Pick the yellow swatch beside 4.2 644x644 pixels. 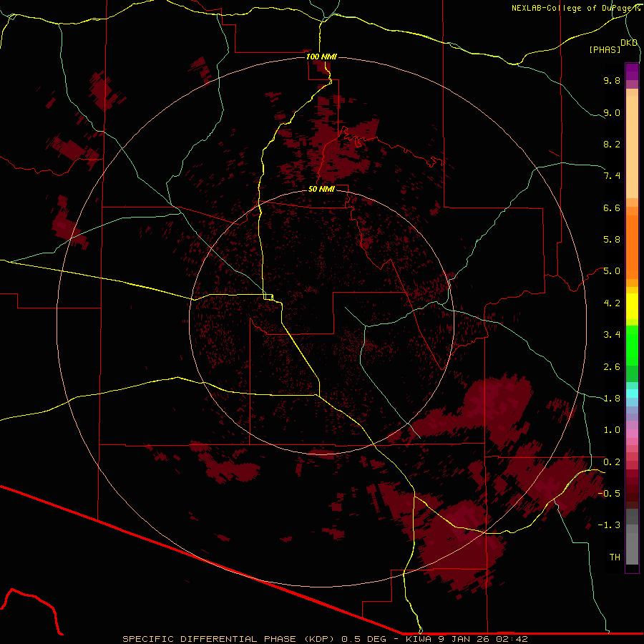click(x=632, y=306)
